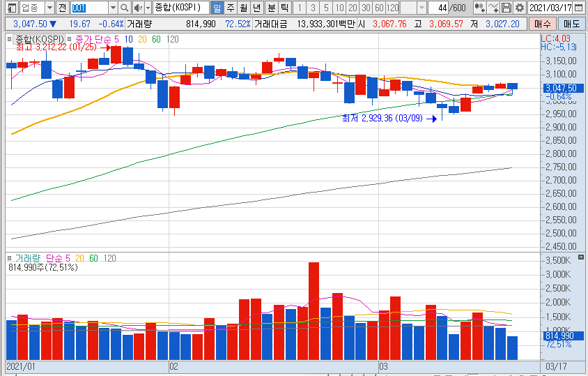Choose the 1 interval button
The width and height of the screenshot is (588, 376).
[x=300, y=7]
